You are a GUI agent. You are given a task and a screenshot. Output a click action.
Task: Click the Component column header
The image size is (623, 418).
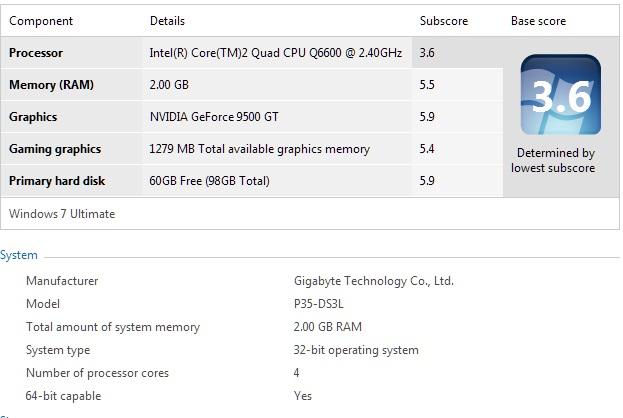pyautogui.click(x=41, y=21)
